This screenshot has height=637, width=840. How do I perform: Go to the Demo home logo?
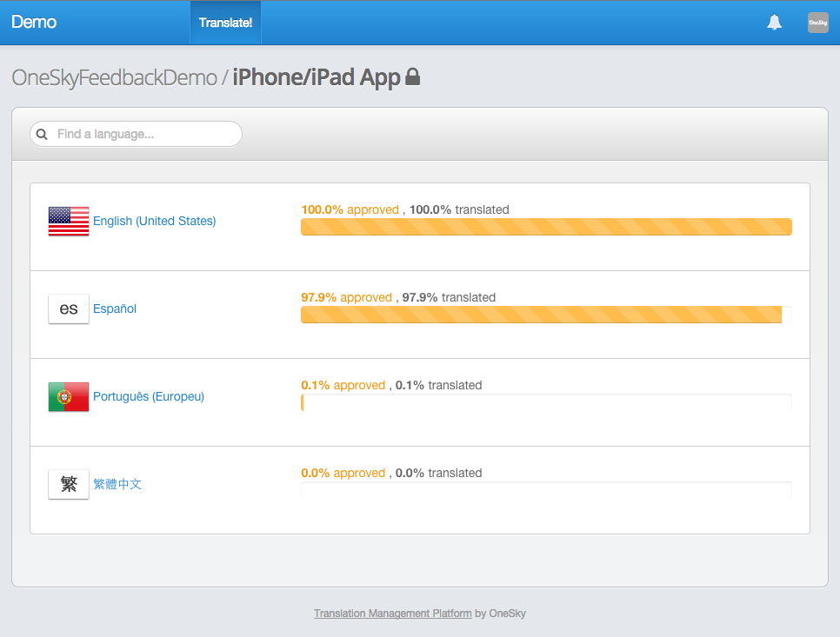[x=34, y=22]
